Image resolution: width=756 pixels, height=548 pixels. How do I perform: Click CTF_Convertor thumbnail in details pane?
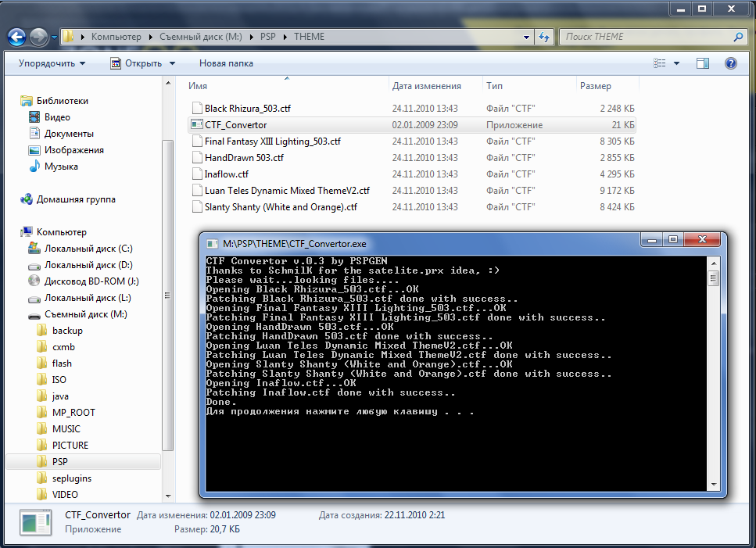36,522
